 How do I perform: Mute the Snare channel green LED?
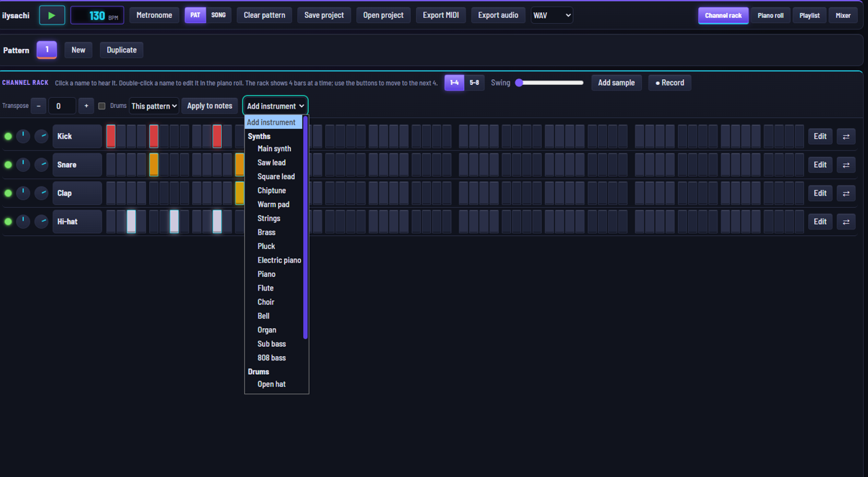pyautogui.click(x=8, y=165)
